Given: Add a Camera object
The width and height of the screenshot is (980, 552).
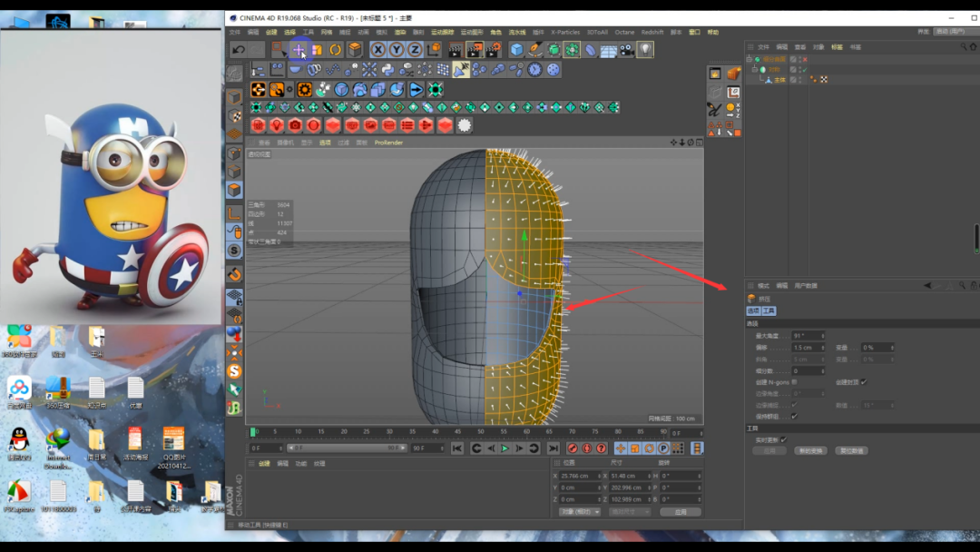Looking at the screenshot, I should pyautogui.click(x=626, y=49).
